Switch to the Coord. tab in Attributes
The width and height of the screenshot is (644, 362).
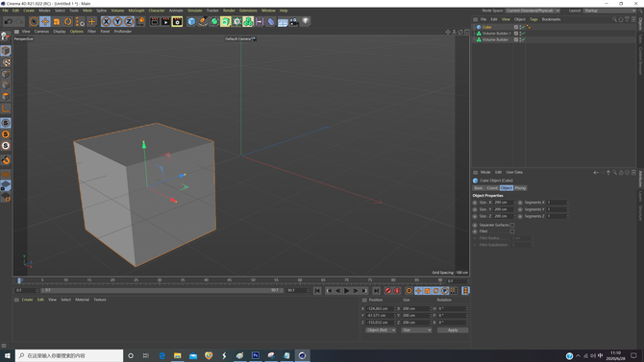[x=492, y=188]
